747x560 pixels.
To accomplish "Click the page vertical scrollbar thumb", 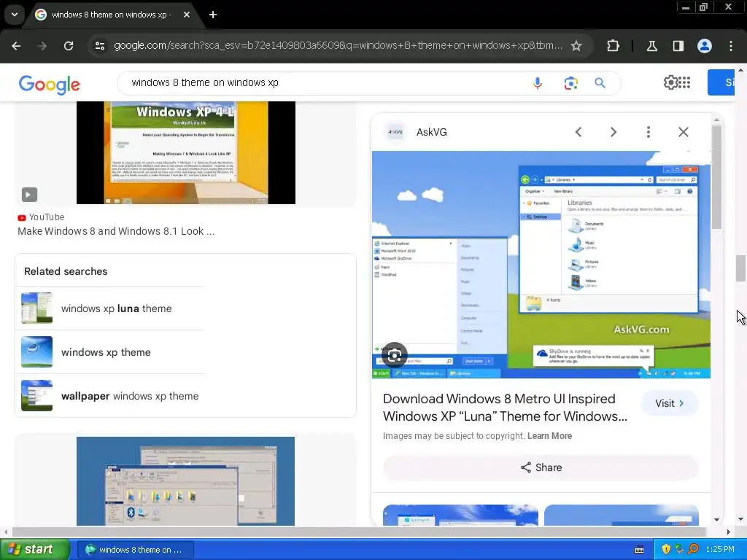I will [740, 268].
